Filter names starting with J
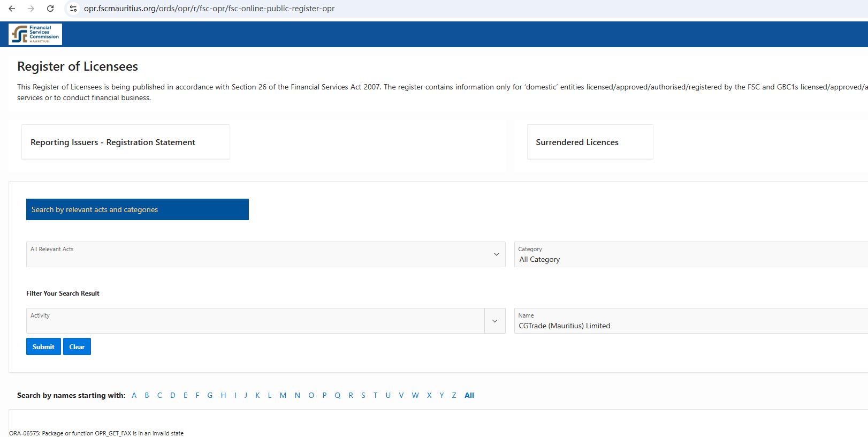This screenshot has height=437, width=868. tap(246, 395)
